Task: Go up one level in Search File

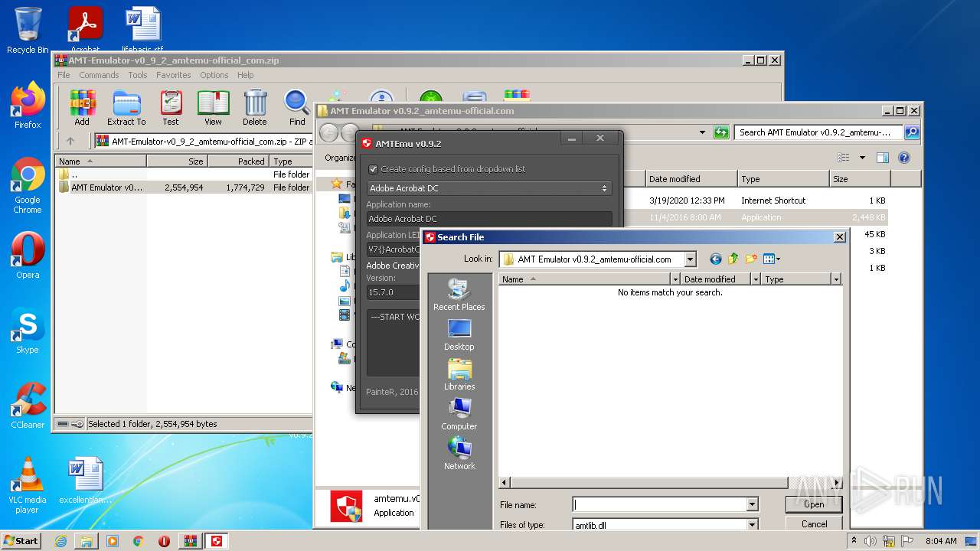Action: [733, 259]
